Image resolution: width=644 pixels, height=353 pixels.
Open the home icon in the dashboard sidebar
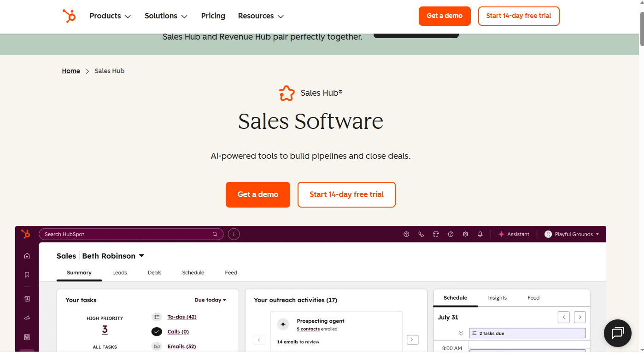27,256
